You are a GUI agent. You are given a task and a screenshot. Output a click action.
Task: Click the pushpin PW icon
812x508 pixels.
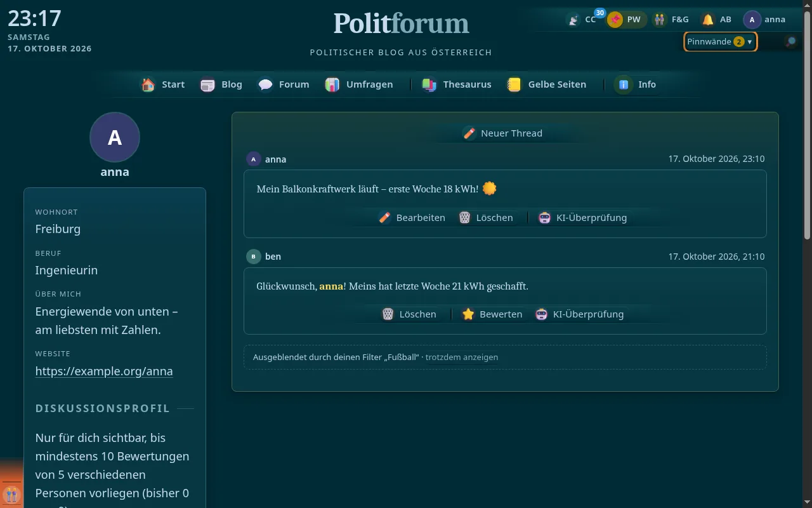(x=615, y=20)
